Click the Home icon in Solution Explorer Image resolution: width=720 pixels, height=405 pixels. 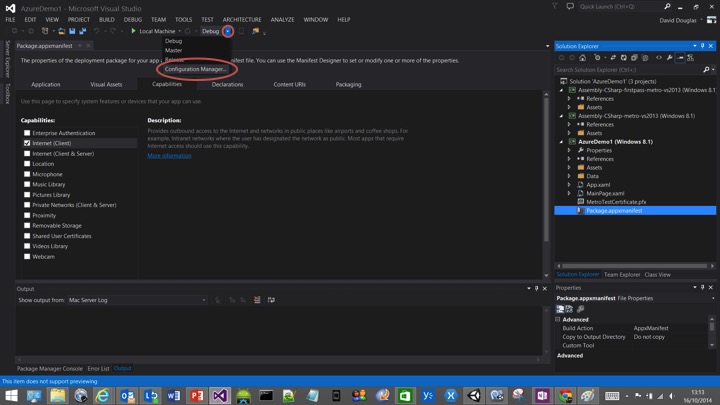pyautogui.click(x=582, y=57)
